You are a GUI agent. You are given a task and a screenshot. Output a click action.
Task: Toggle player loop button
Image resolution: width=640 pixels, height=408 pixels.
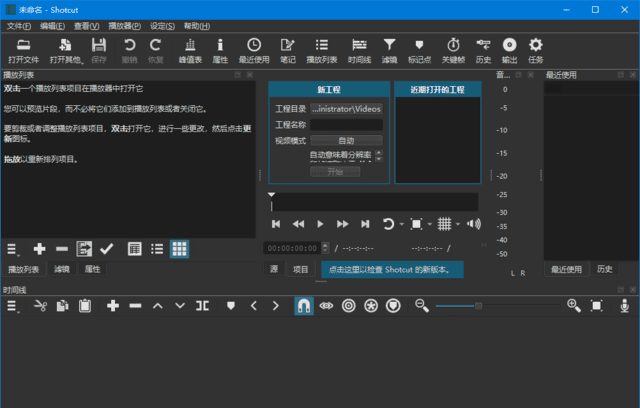388,224
